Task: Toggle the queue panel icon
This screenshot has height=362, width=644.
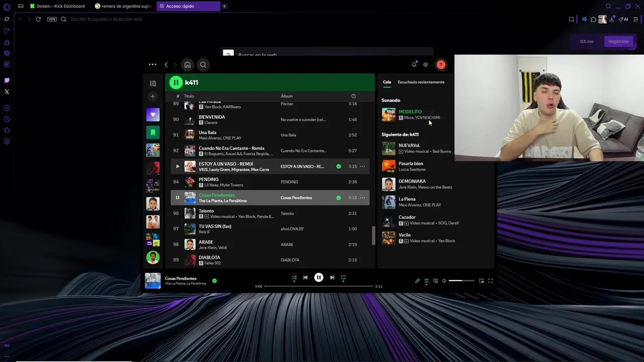Action: pos(427,281)
